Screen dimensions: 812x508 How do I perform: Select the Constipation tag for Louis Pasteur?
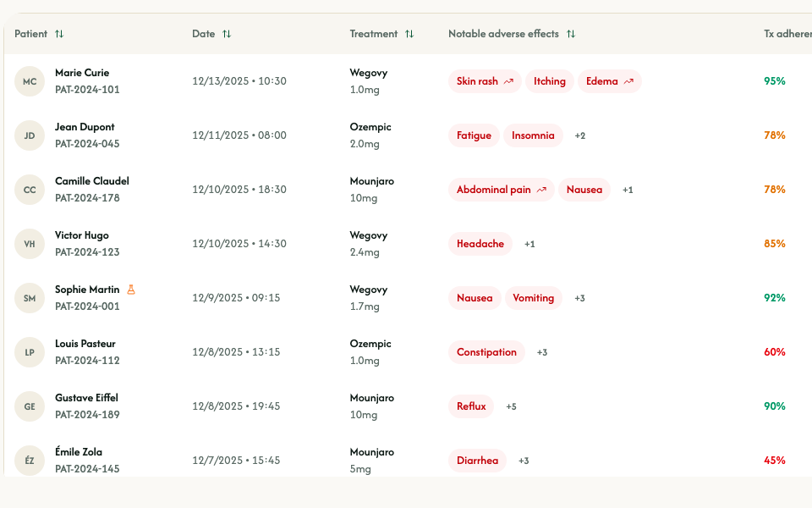coord(486,352)
